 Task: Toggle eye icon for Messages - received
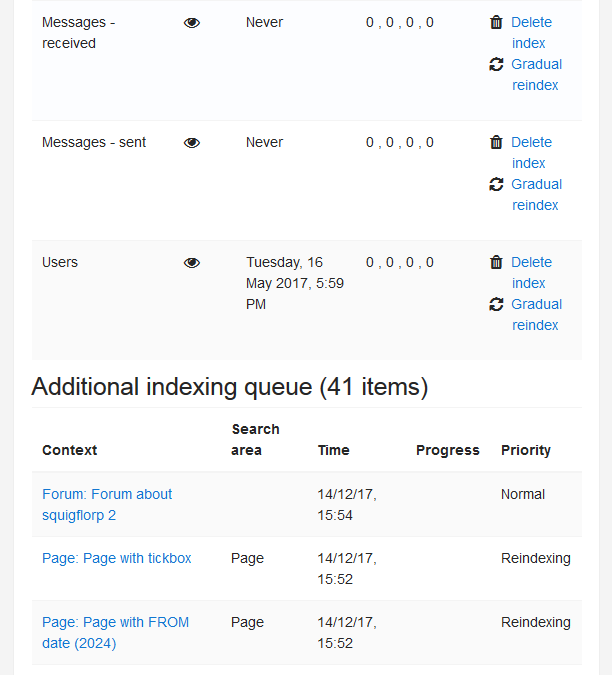[x=192, y=22]
